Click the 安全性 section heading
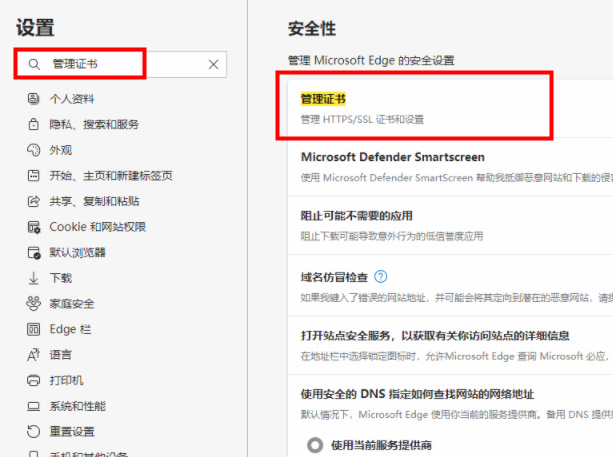The width and height of the screenshot is (613, 457). tap(312, 29)
